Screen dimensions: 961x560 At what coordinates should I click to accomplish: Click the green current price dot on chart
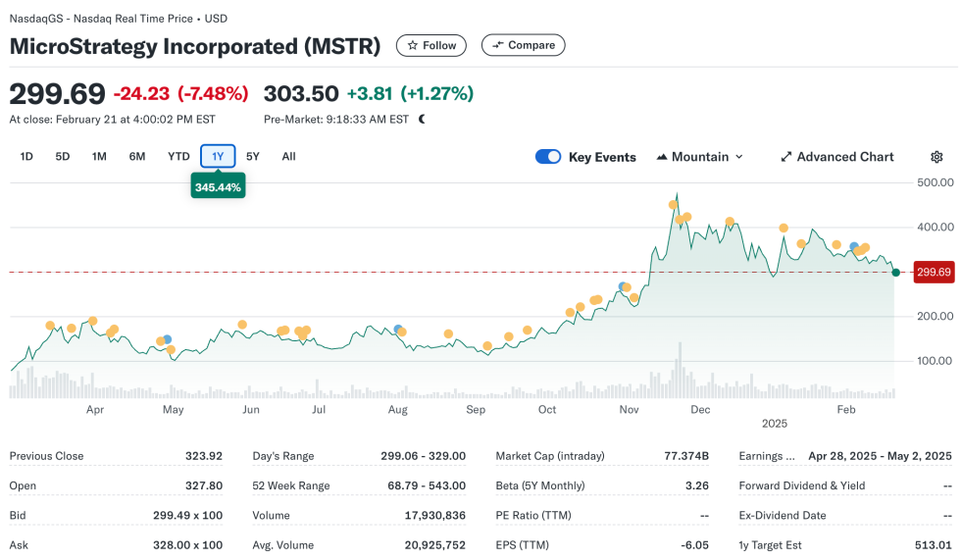tap(895, 273)
